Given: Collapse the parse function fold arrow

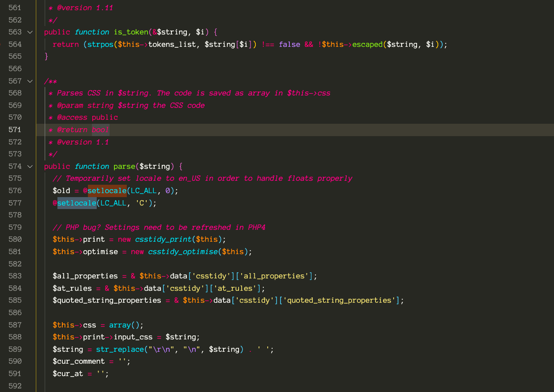Looking at the screenshot, I should pyautogui.click(x=29, y=166).
